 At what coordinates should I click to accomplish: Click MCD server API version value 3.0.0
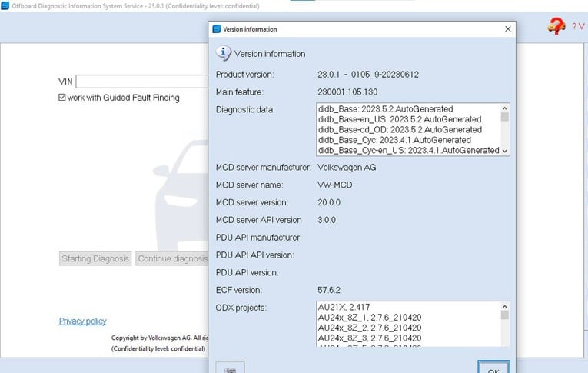(327, 220)
